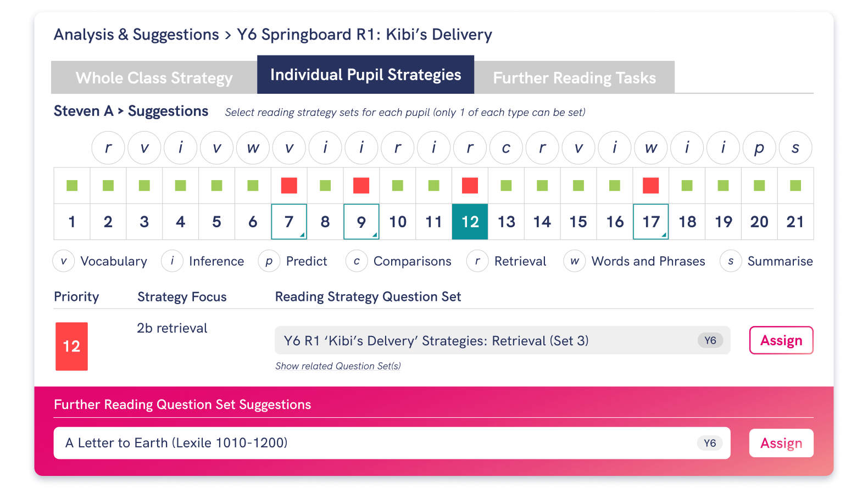Toggle the red status square for question 12

tap(470, 186)
